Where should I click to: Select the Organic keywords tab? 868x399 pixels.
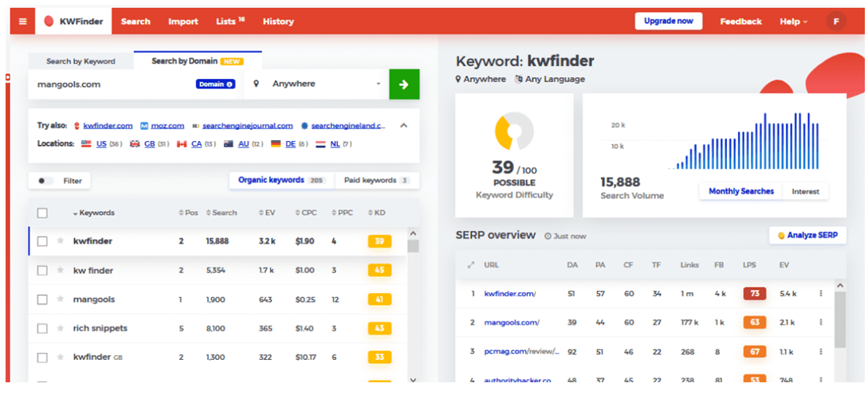point(282,181)
